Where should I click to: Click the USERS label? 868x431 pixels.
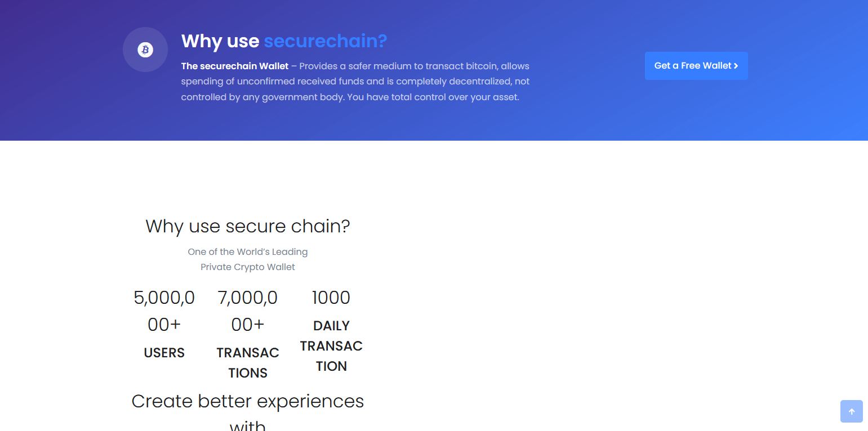pyautogui.click(x=164, y=353)
